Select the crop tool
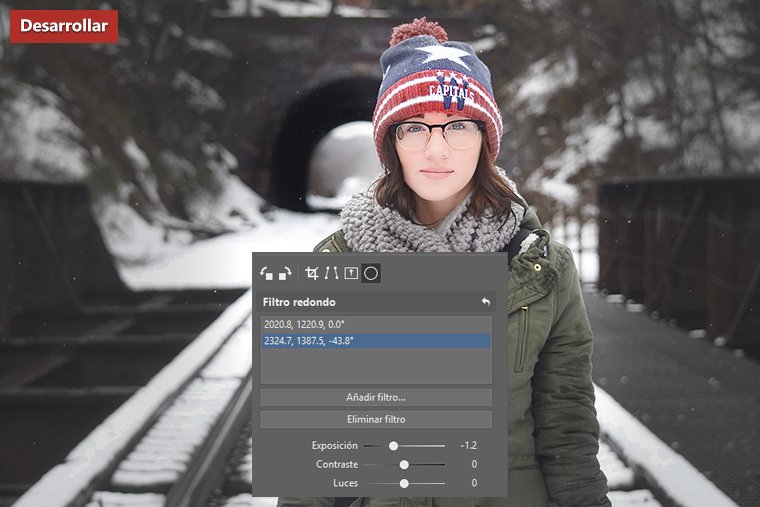The image size is (760, 507). [x=312, y=273]
